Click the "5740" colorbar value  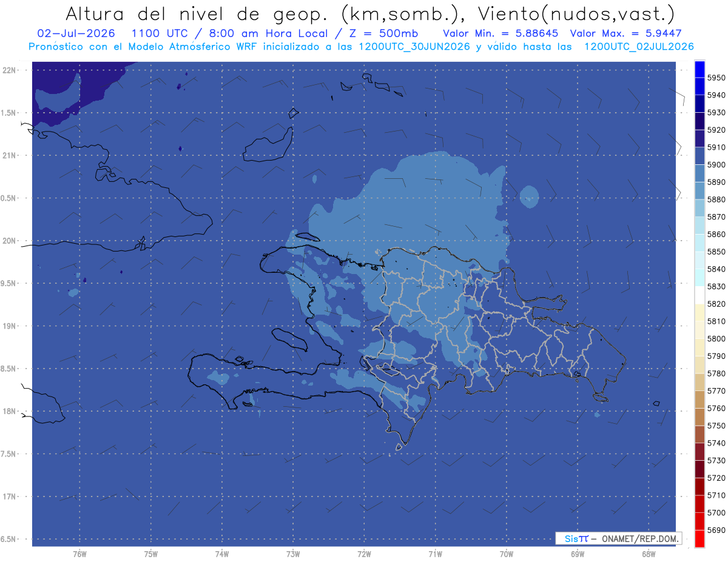pos(716,443)
